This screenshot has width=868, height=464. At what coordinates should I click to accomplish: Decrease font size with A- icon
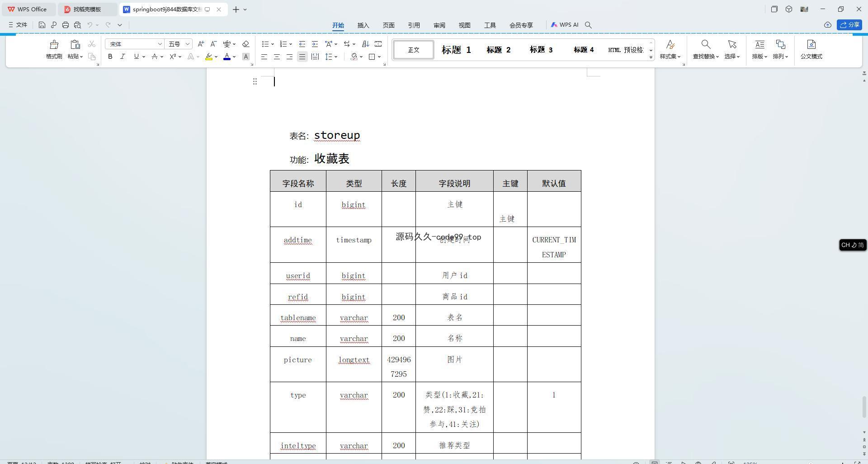[x=213, y=44]
